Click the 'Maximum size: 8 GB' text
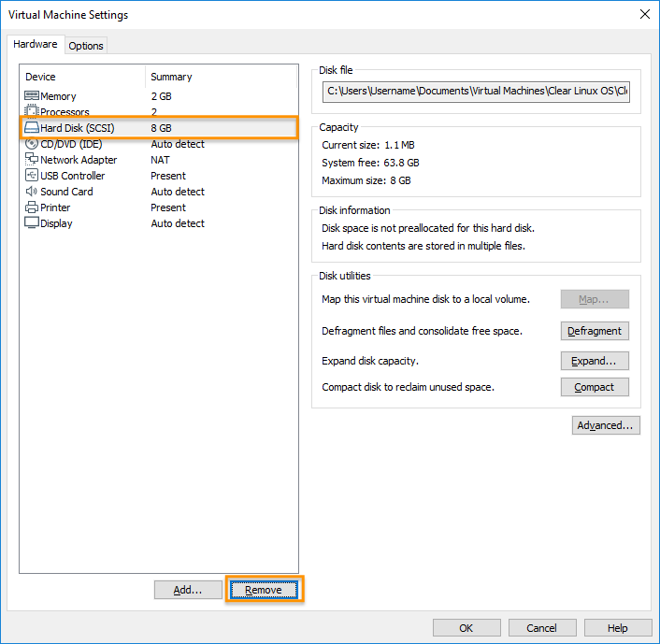Image resolution: width=660 pixels, height=644 pixels. [366, 180]
